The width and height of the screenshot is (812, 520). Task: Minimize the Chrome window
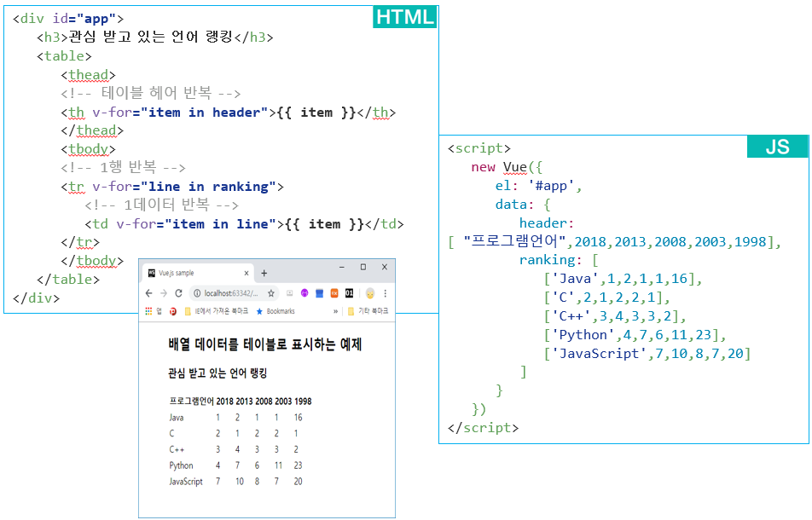point(342,267)
